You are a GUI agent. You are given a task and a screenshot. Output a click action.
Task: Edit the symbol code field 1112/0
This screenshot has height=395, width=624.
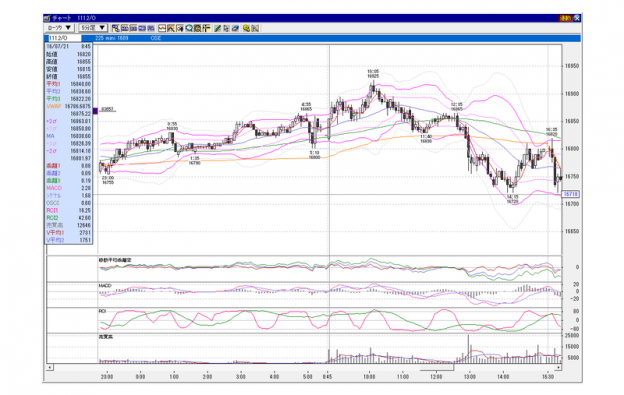coord(64,38)
